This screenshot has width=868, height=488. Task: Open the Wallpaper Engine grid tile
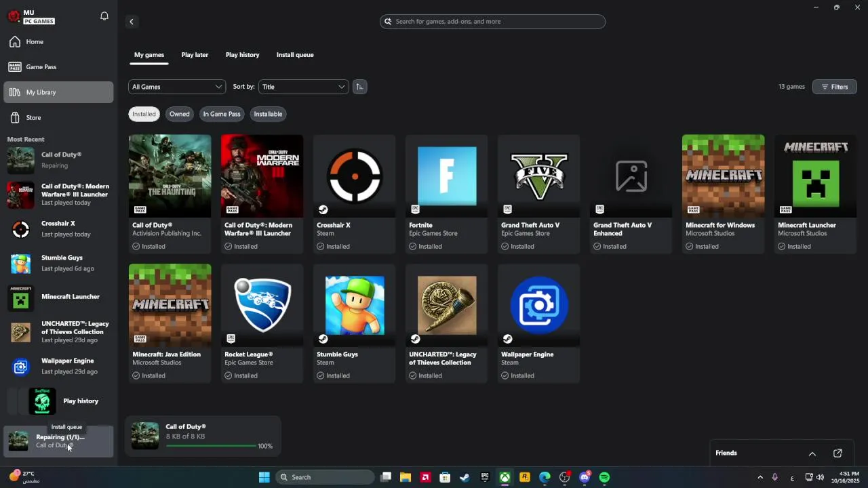pos(539,323)
